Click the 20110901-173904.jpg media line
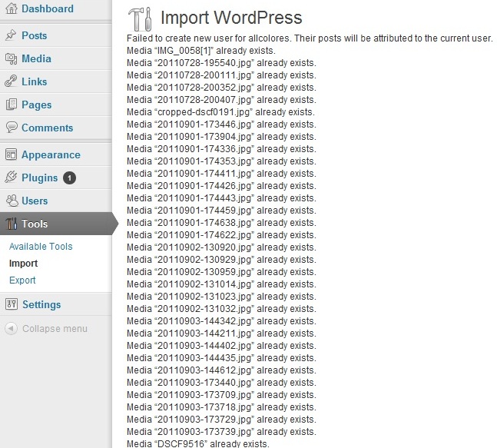Screen dimensions: 497x448 coord(221,137)
